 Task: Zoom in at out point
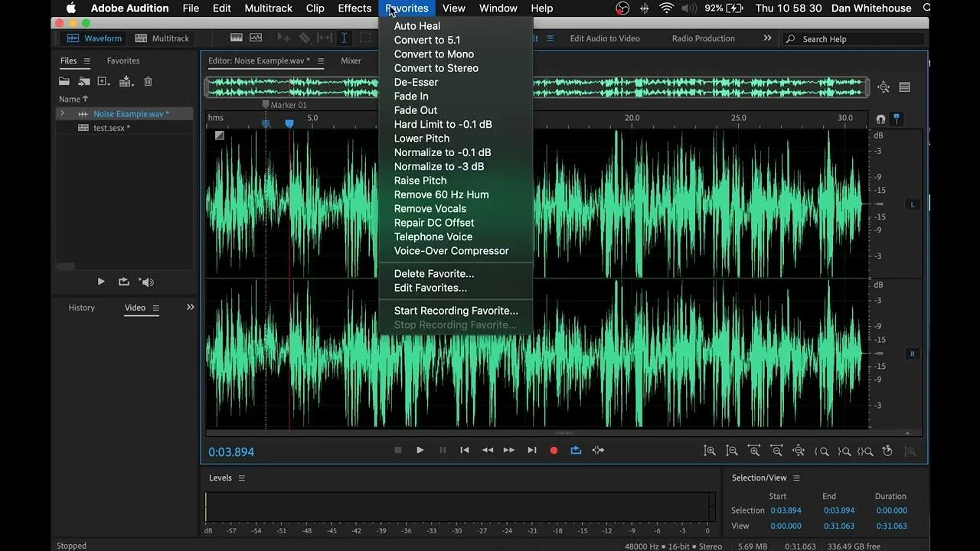(x=844, y=452)
